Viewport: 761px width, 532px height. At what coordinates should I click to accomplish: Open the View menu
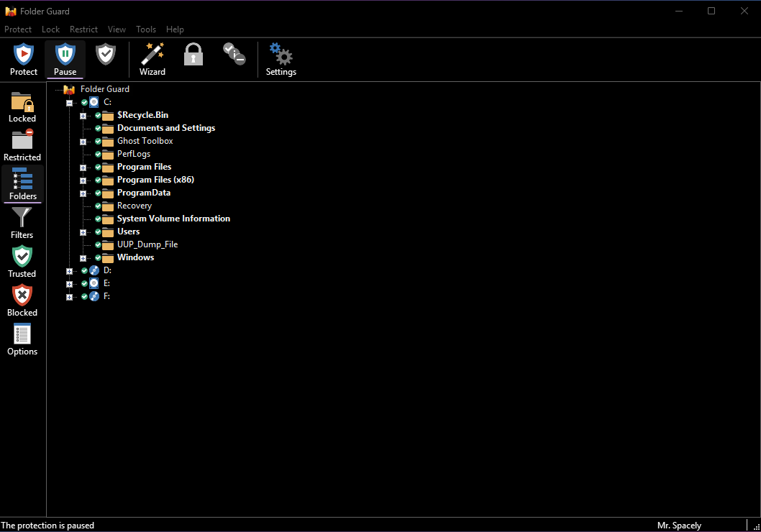(117, 29)
